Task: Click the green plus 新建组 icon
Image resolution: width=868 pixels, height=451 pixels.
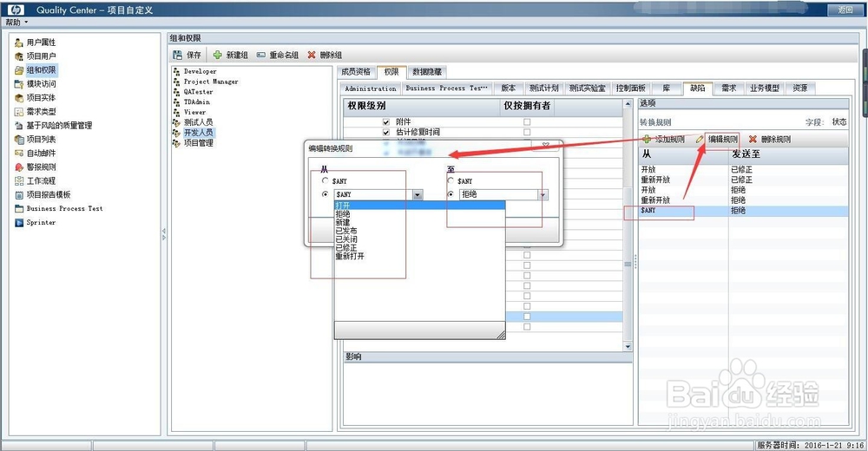Action: click(218, 55)
